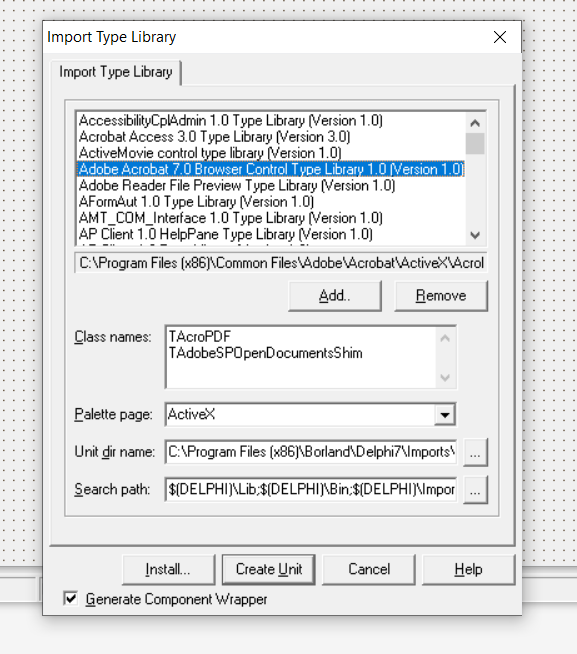Open Search path editor with ellipsis button

coord(475,490)
